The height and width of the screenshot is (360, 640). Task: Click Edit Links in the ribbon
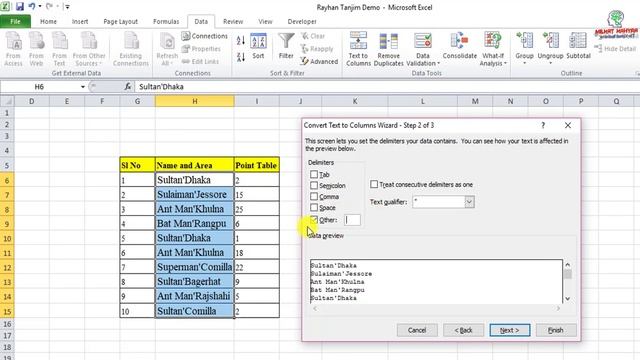(200, 61)
